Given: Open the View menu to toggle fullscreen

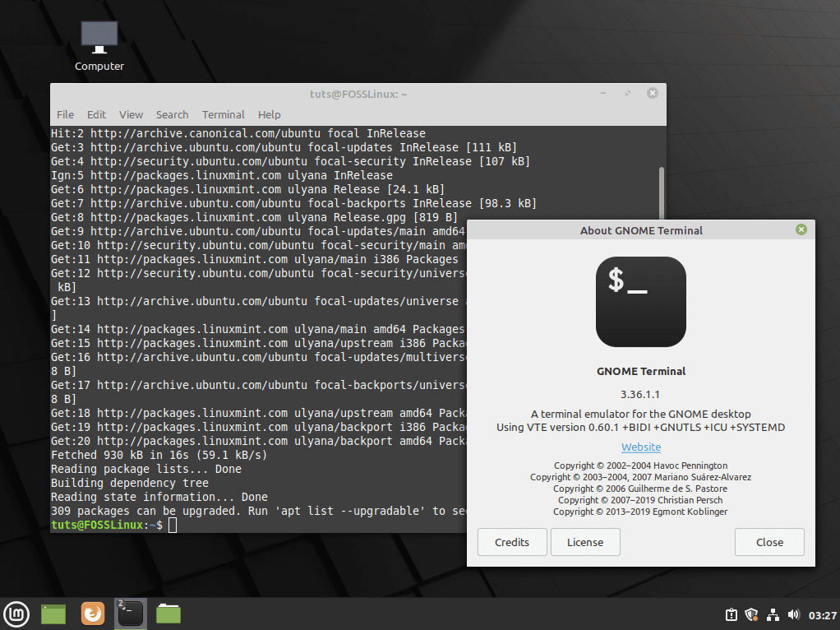Looking at the screenshot, I should click(x=130, y=114).
